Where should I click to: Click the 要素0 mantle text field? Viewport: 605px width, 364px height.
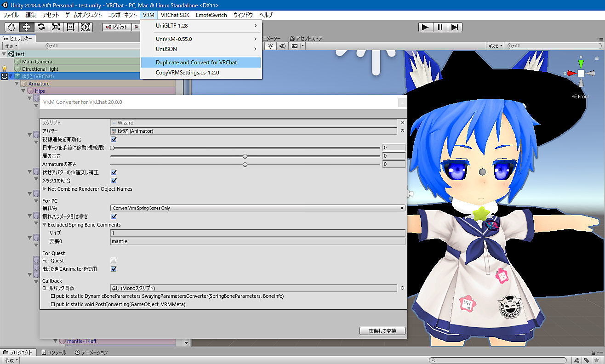(x=258, y=241)
